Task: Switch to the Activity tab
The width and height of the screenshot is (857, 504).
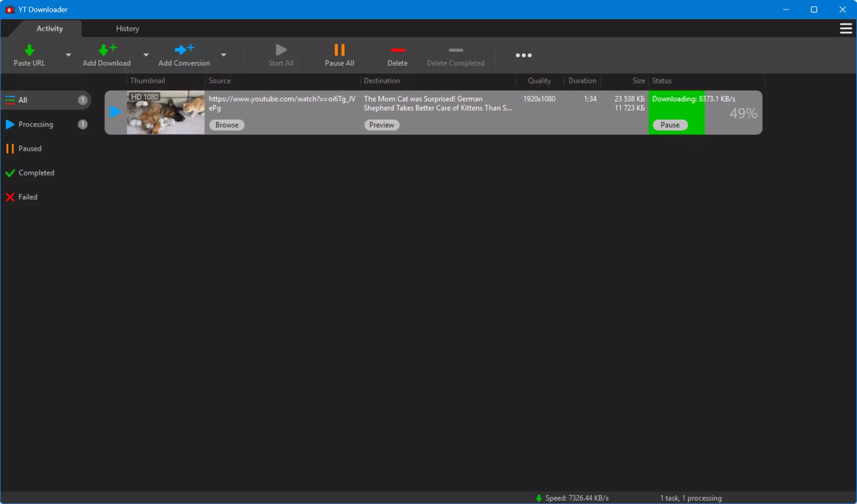Action: click(49, 29)
